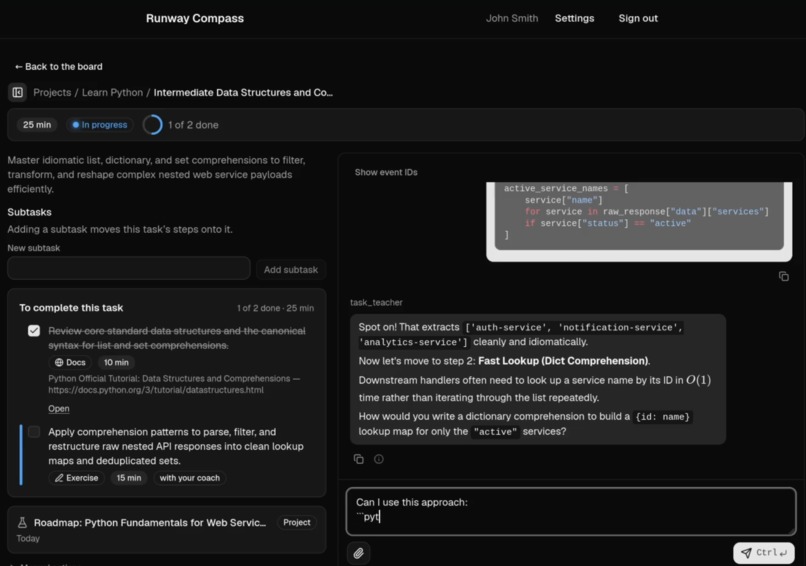Image resolution: width=806 pixels, height=566 pixels.
Task: Toggle the sidebar panel icon beside Projects
Action: [17, 93]
